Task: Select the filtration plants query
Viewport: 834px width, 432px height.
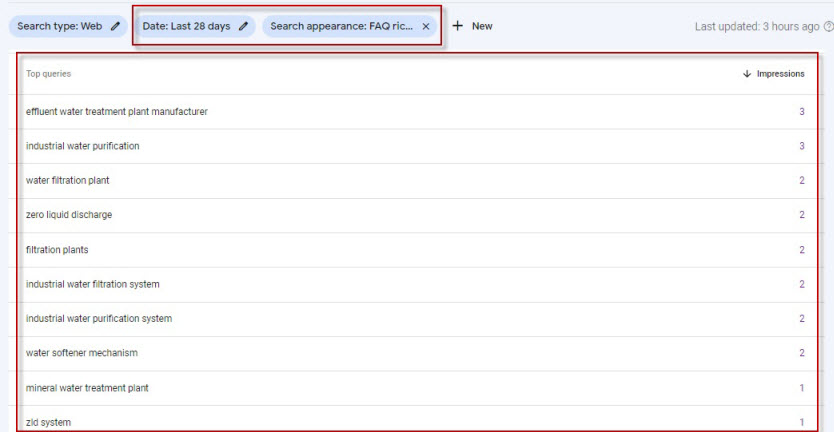Action: tap(57, 250)
